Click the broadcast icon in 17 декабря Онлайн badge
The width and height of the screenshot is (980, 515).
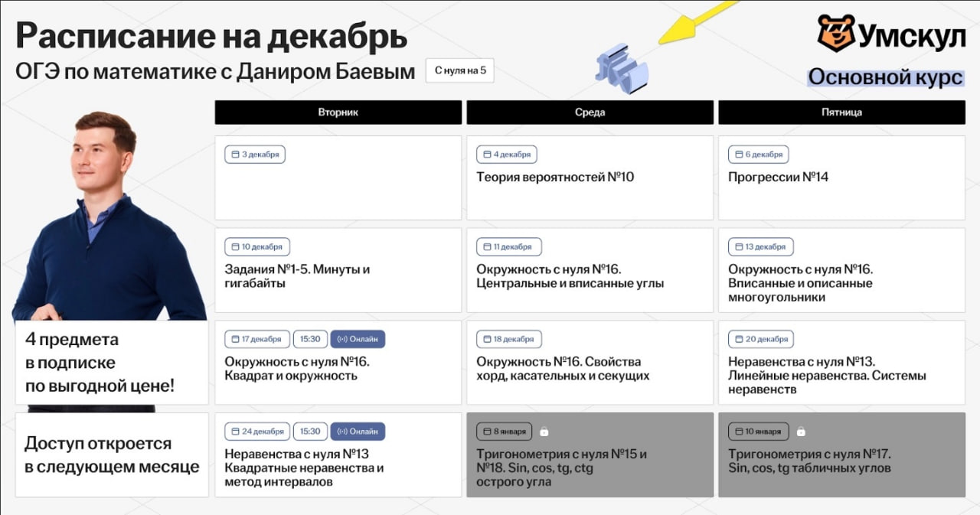point(341,339)
